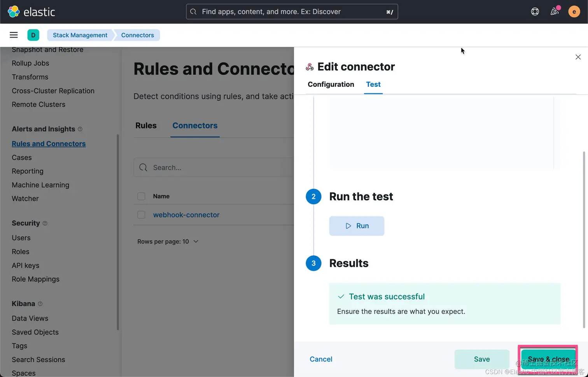Image resolution: width=588 pixels, height=377 pixels.
Task: Open the user avatar menu
Action: [574, 12]
